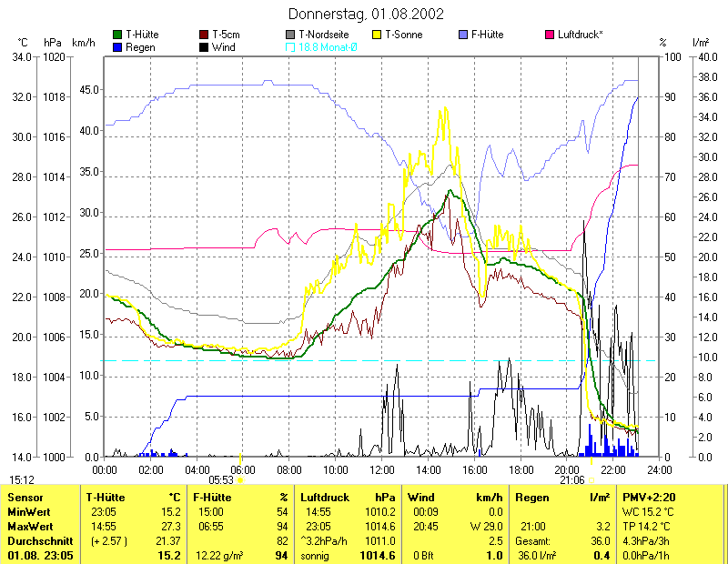The height and width of the screenshot is (564, 728).
Task: Toggle the cyan 18.8 Monat-Ø legend box
Action: coord(290,46)
